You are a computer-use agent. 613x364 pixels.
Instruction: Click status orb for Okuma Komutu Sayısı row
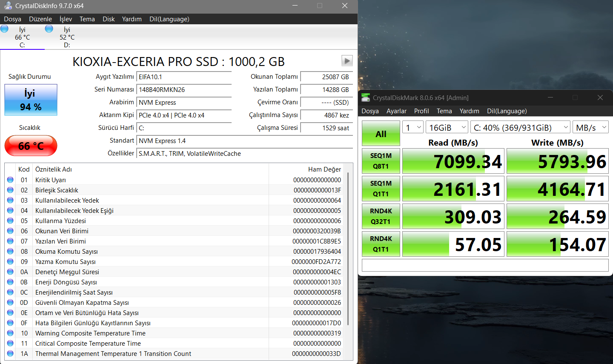10,251
